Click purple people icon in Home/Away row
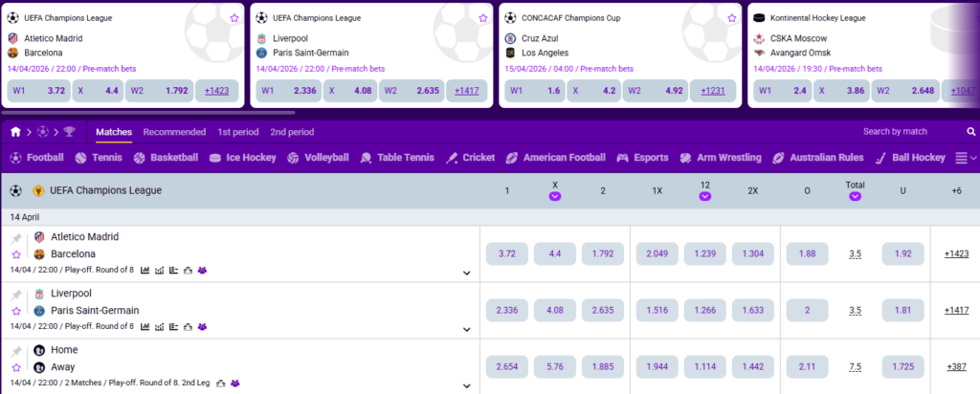Viewport: 980px width, 394px height. pyautogui.click(x=235, y=383)
